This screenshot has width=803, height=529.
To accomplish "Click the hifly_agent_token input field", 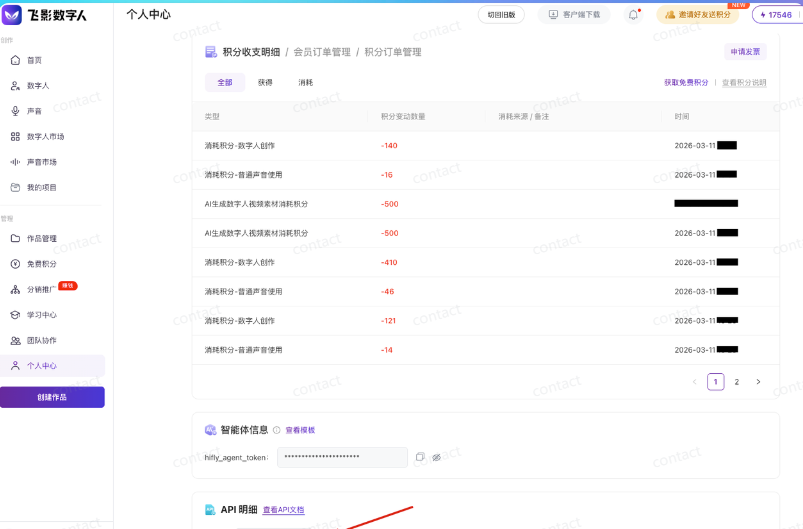I will (342, 457).
